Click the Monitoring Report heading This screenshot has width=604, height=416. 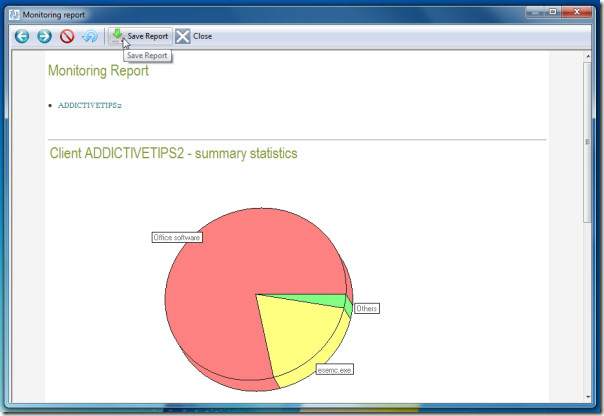98,71
